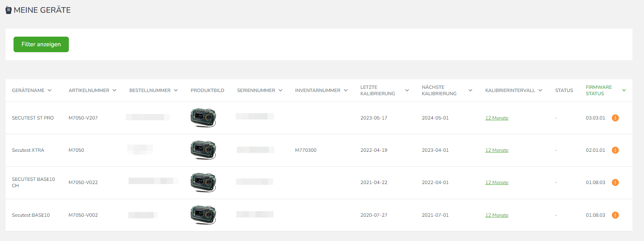This screenshot has height=241, width=644.
Task: Click the Status column header
Action: click(564, 90)
